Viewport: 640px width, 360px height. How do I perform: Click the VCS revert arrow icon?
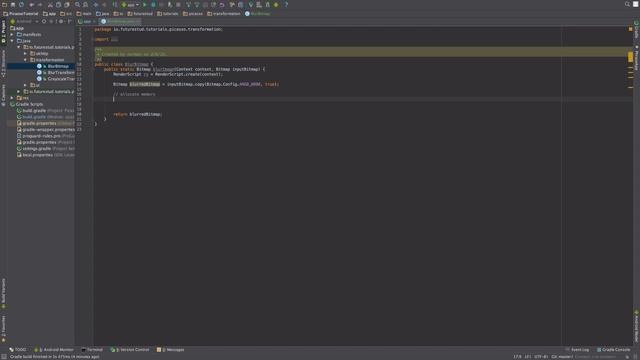[x=222, y=4]
